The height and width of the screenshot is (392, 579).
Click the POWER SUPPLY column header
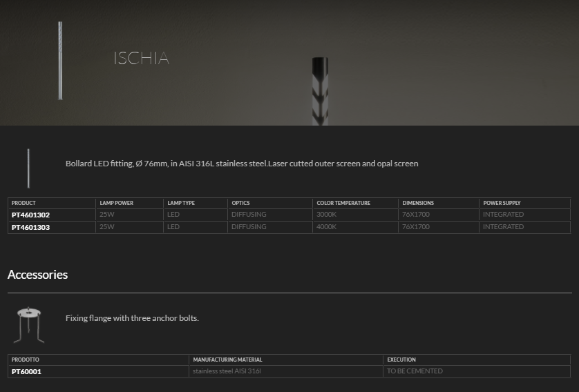point(502,203)
